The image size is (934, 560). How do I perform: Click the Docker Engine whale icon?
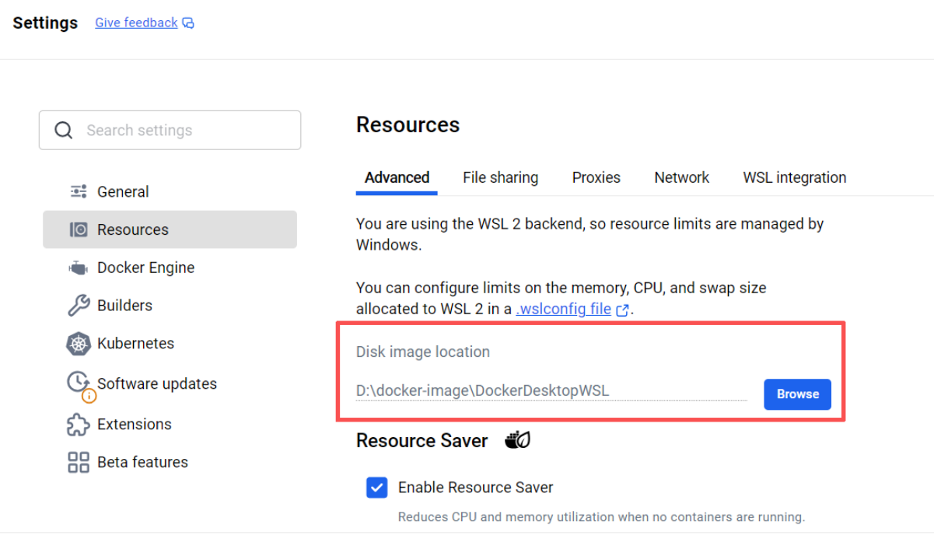click(x=79, y=268)
